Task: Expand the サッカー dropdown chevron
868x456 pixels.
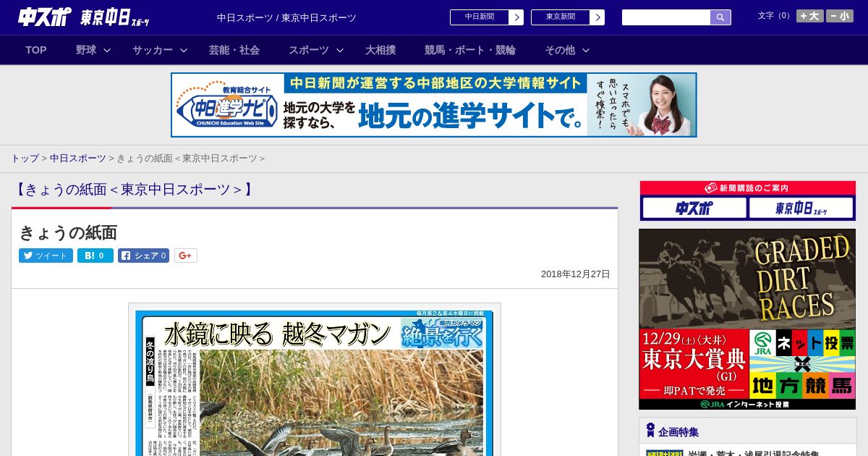Action: pyautogui.click(x=184, y=50)
